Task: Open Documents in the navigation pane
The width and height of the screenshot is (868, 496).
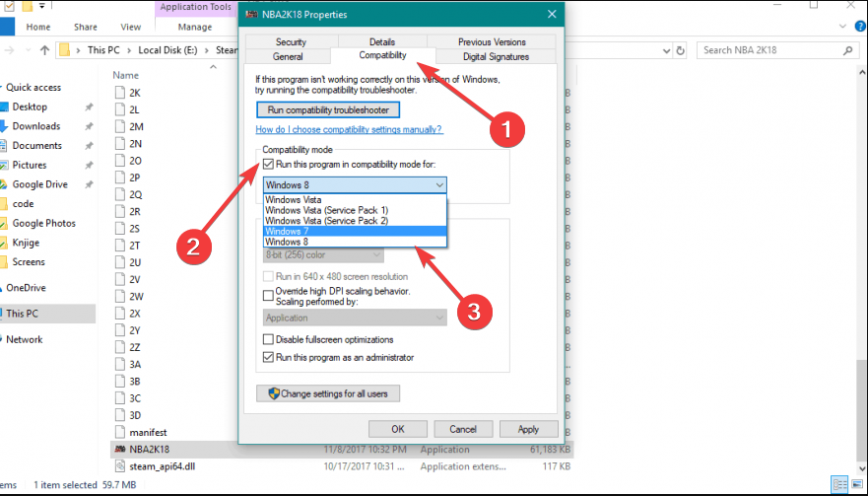Action: [37, 146]
